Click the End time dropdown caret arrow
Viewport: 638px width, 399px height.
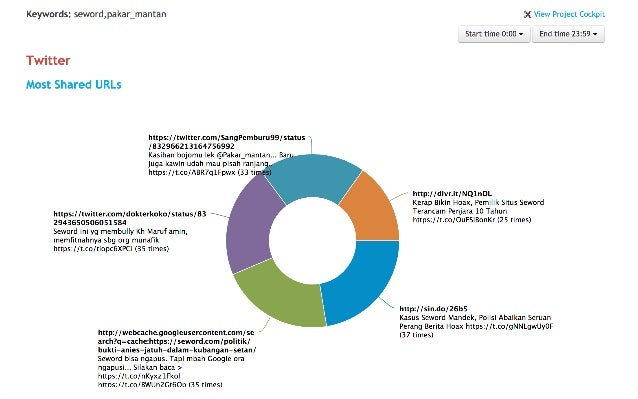pos(595,34)
